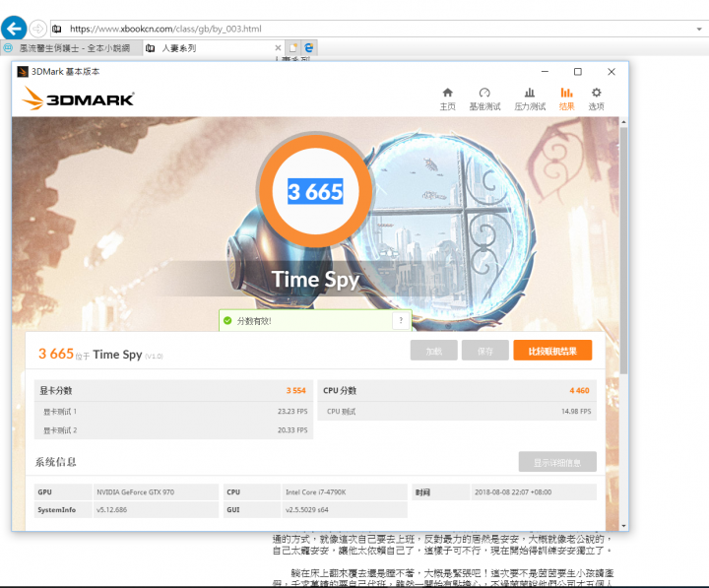Open the 结果 results tab

pos(566,99)
